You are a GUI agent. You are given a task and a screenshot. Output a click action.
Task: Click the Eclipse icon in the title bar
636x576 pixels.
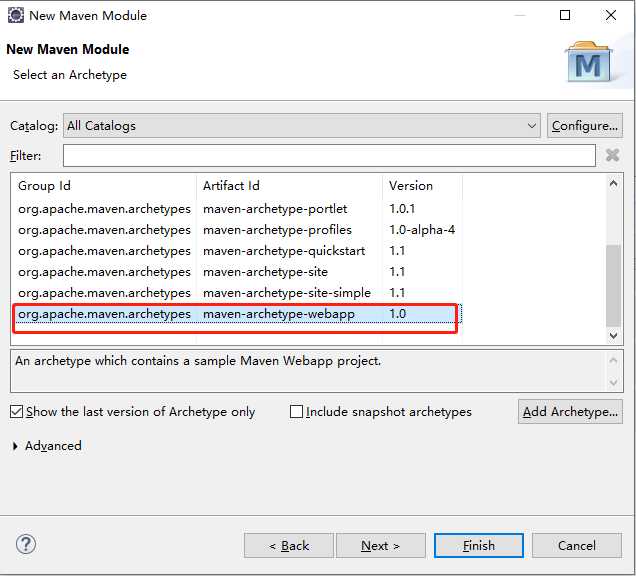point(16,15)
